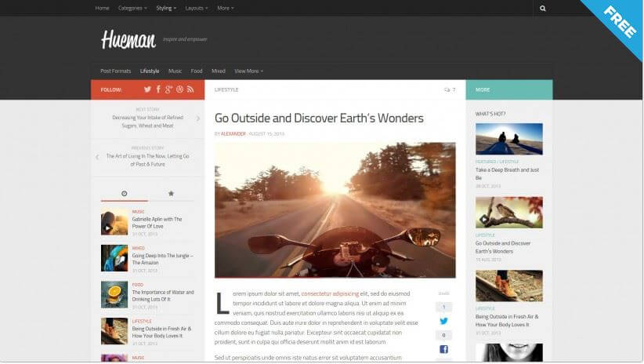Expand the Styling dropdown menu
Viewport: 644px width, 364px height.
pos(166,8)
